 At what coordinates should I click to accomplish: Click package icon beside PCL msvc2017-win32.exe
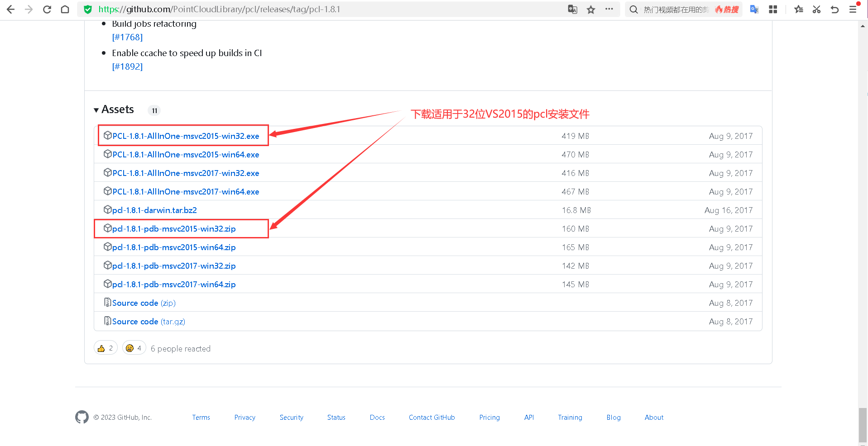coord(107,172)
